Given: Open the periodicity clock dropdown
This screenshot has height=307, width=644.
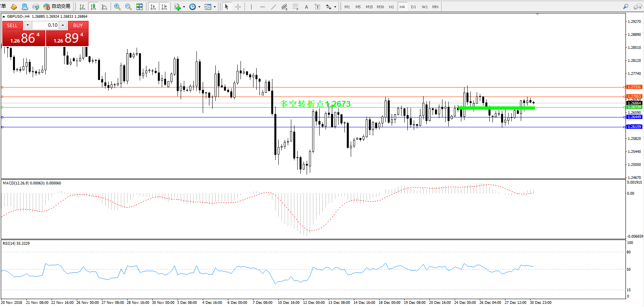Looking at the screenshot, I should click(199, 7).
